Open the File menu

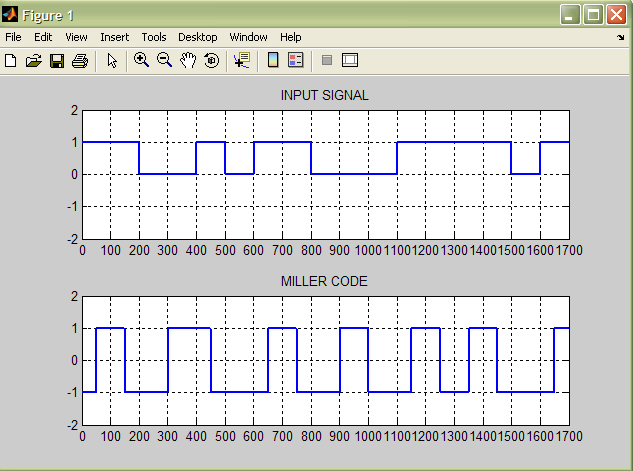tap(13, 37)
